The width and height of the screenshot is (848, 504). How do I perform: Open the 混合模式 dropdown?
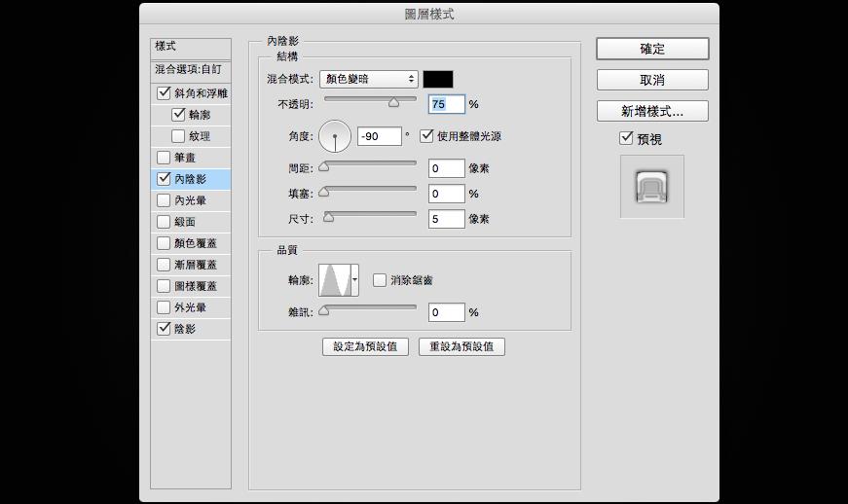click(369, 79)
